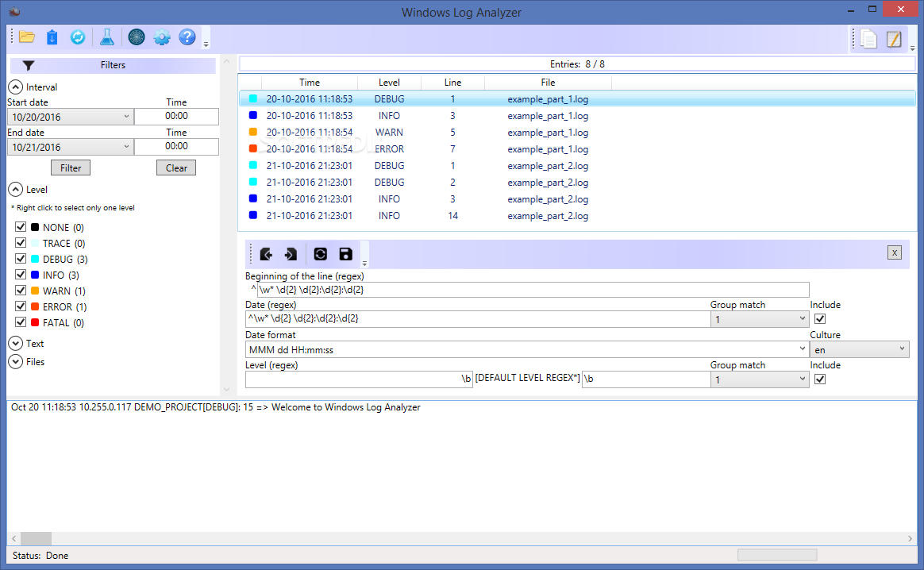This screenshot has height=570, width=924.
Task: Open main toolbar overflow arrow
Action: [x=206, y=44]
